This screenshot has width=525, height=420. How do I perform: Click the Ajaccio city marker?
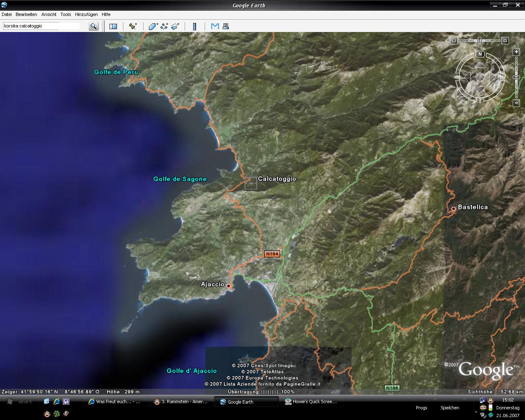click(229, 286)
